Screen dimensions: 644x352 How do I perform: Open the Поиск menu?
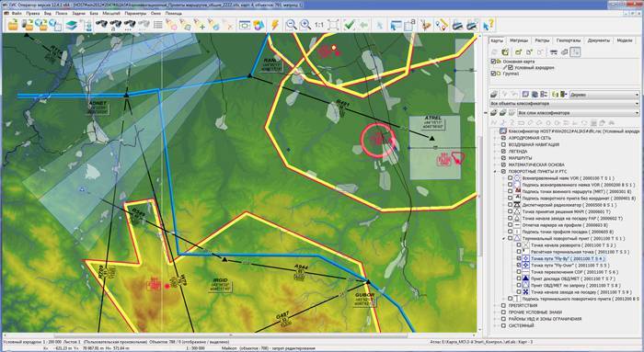[62, 13]
